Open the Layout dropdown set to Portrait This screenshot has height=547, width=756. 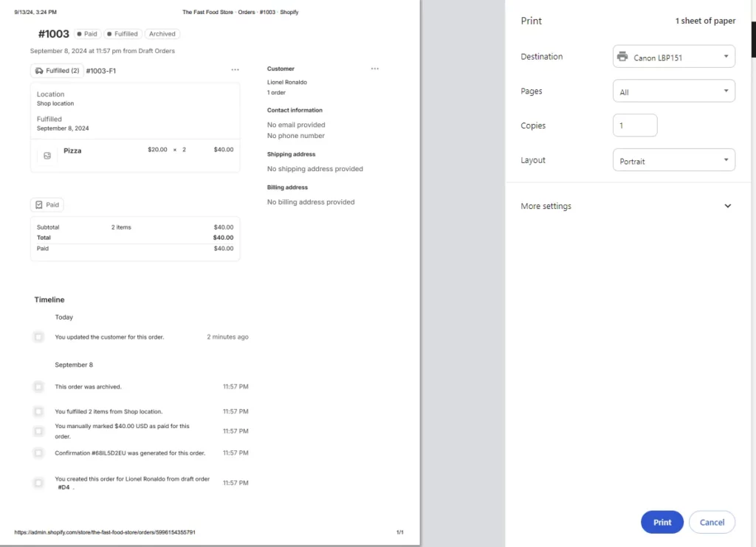pos(673,160)
